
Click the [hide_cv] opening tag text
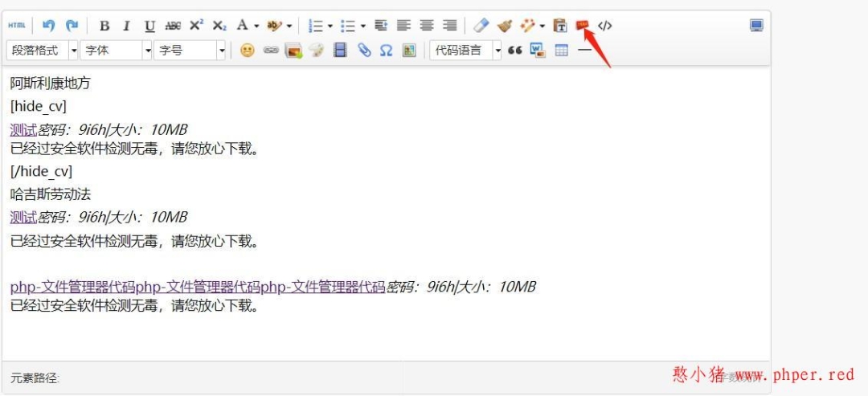coord(39,106)
